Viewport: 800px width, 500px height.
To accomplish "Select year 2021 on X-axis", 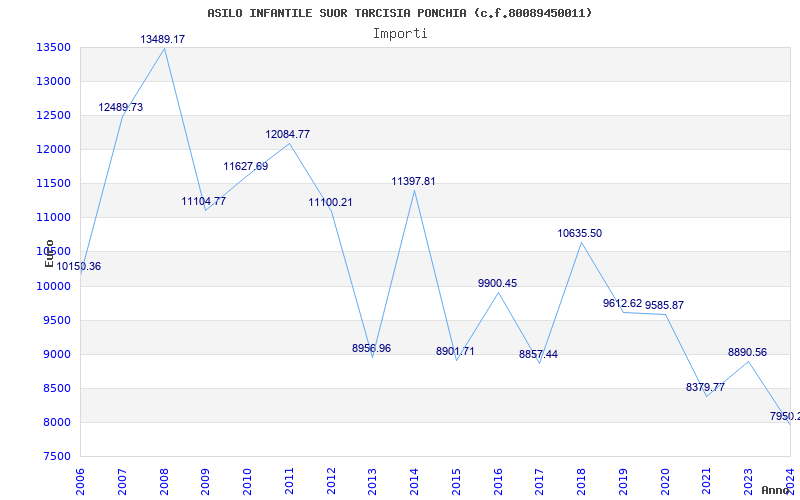I will coord(707,481).
